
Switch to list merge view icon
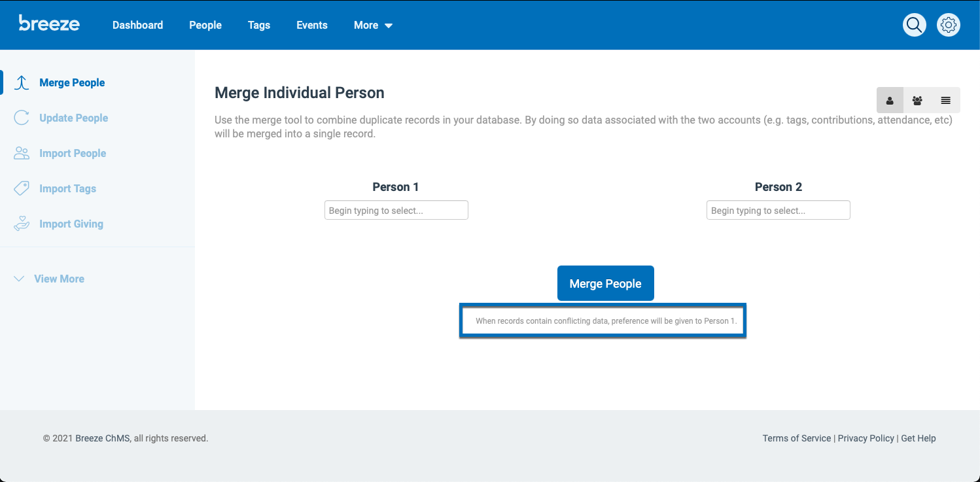(945, 101)
